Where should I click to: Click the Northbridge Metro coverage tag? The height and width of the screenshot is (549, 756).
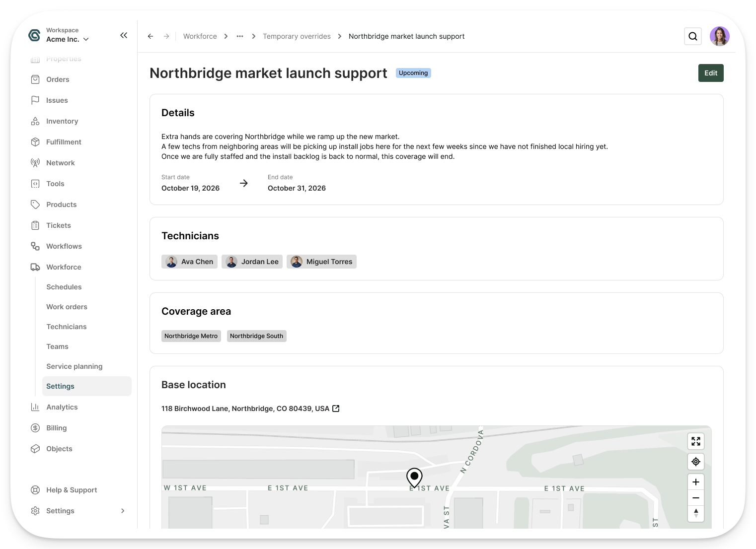coord(191,336)
